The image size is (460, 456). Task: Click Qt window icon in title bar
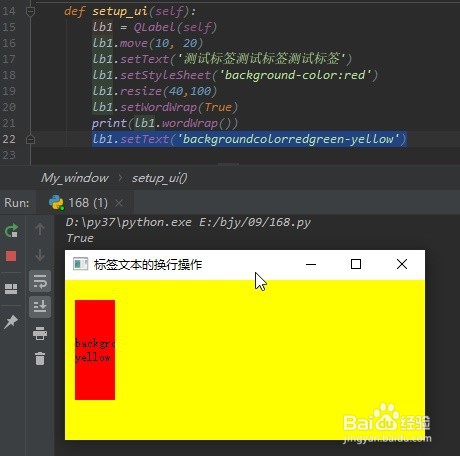tap(80, 264)
